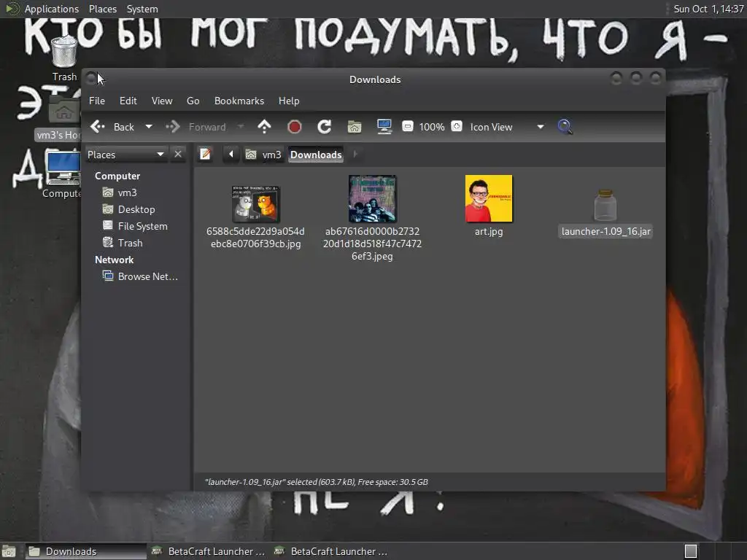Open the Icon View mode dropdown
Screen dimensions: 747x560
click(507, 127)
